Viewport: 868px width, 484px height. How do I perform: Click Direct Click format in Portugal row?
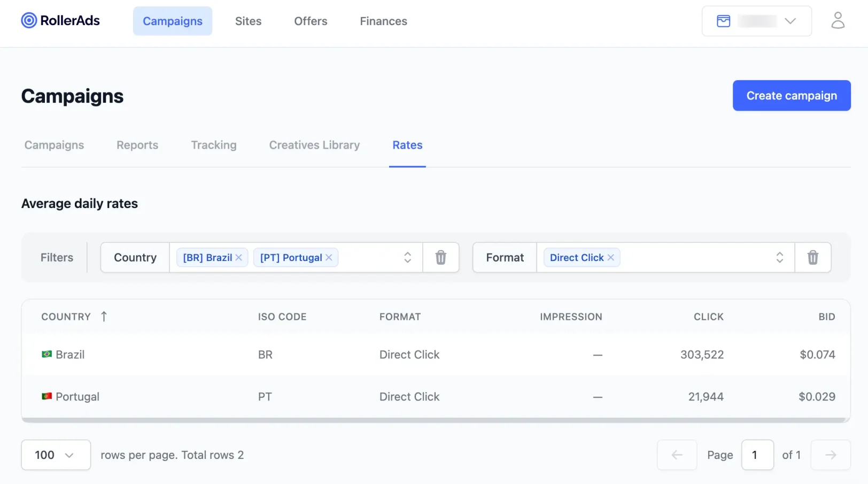click(409, 397)
